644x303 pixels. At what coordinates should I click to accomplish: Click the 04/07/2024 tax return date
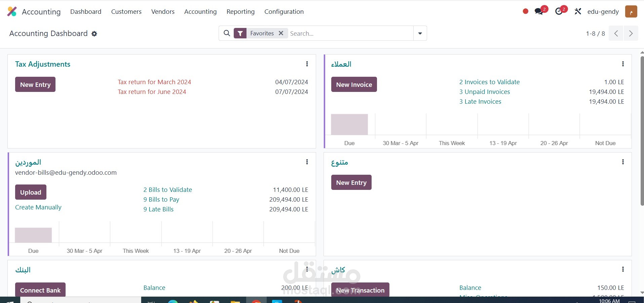pos(292,82)
